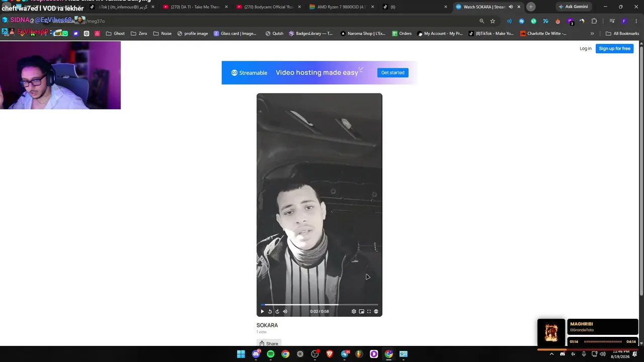Screen dimensions: 644x362
Task: Expand the system tray hidden icons
Action: point(551,354)
